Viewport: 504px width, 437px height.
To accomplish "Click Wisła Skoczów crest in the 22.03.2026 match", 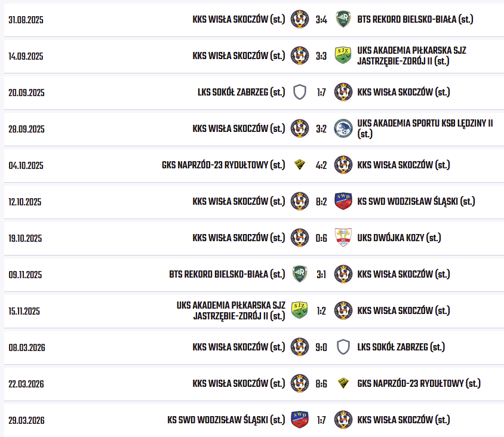I will tap(300, 383).
